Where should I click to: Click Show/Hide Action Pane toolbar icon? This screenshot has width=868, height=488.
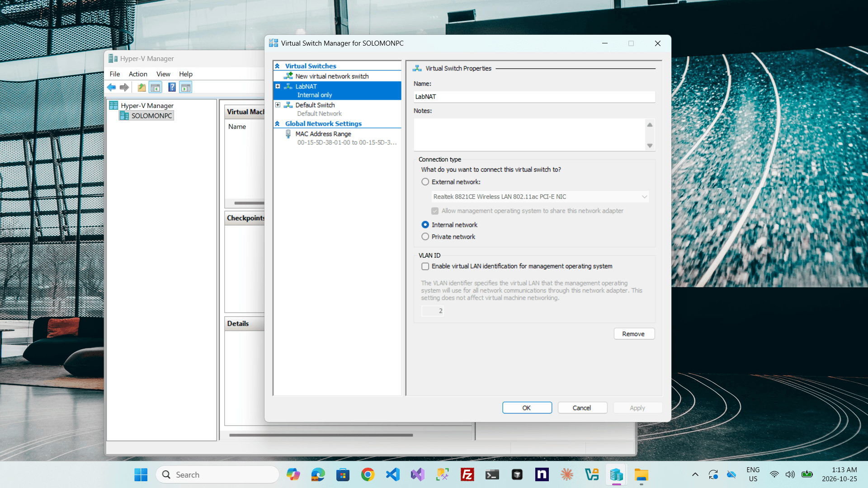click(x=186, y=87)
